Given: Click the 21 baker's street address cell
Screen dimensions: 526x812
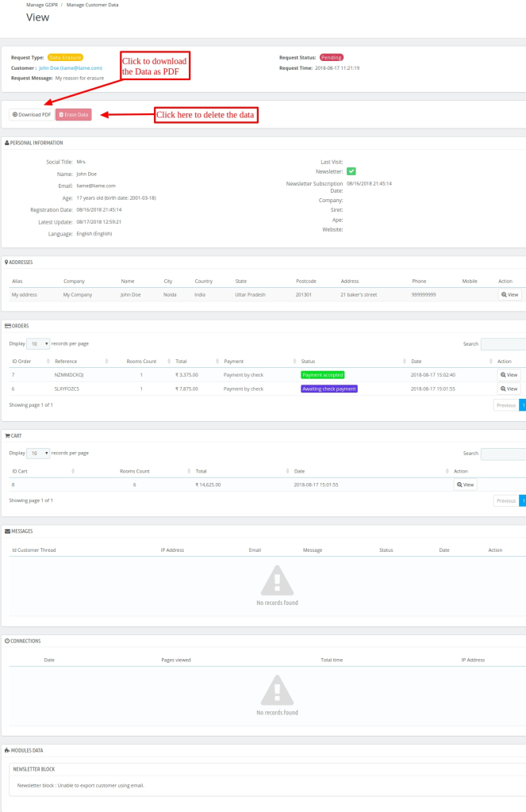Looking at the screenshot, I should (x=359, y=295).
